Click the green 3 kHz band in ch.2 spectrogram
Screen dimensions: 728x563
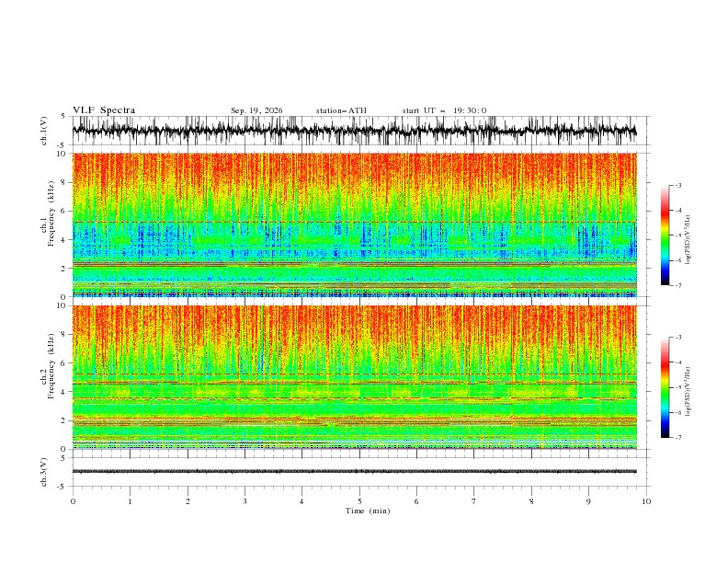pyautogui.click(x=354, y=408)
